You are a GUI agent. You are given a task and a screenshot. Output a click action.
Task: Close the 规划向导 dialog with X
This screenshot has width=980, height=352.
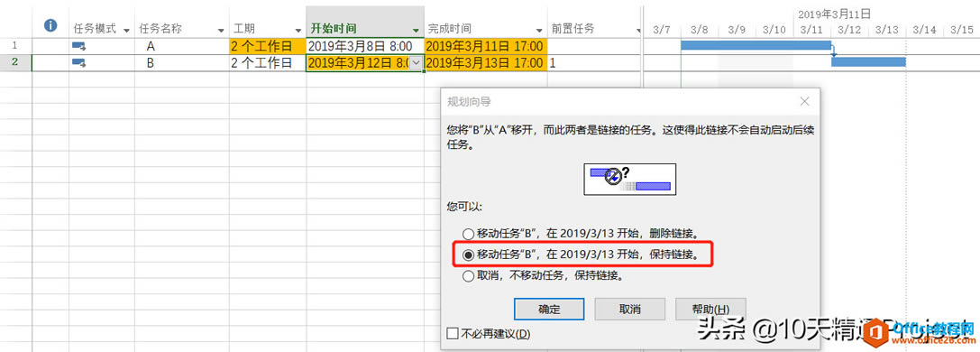coord(804,101)
